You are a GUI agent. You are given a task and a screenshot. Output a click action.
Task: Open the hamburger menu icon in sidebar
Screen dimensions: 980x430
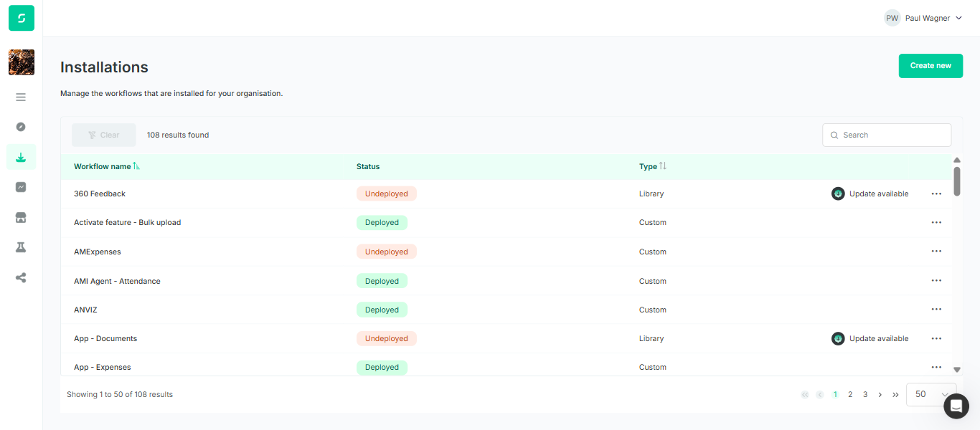[21, 97]
